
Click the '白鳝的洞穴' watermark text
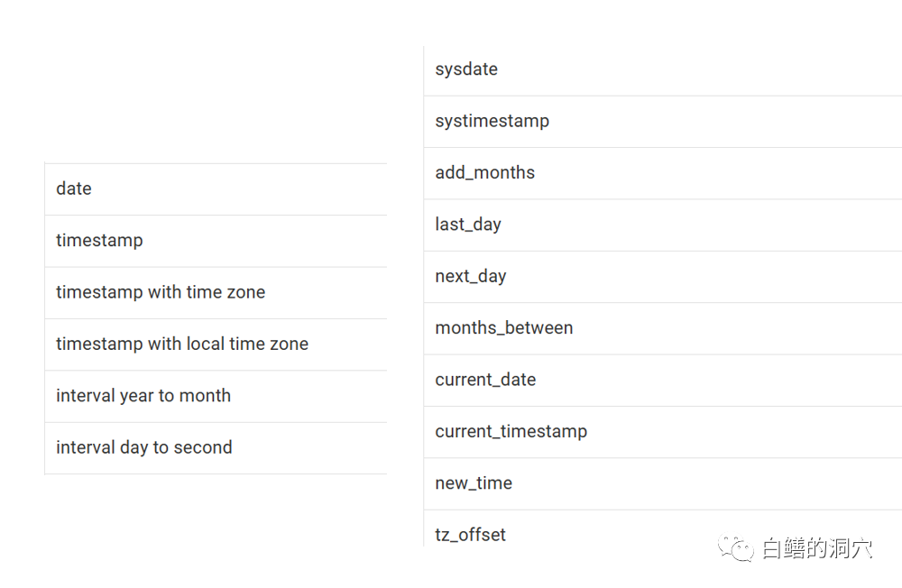tap(817, 547)
